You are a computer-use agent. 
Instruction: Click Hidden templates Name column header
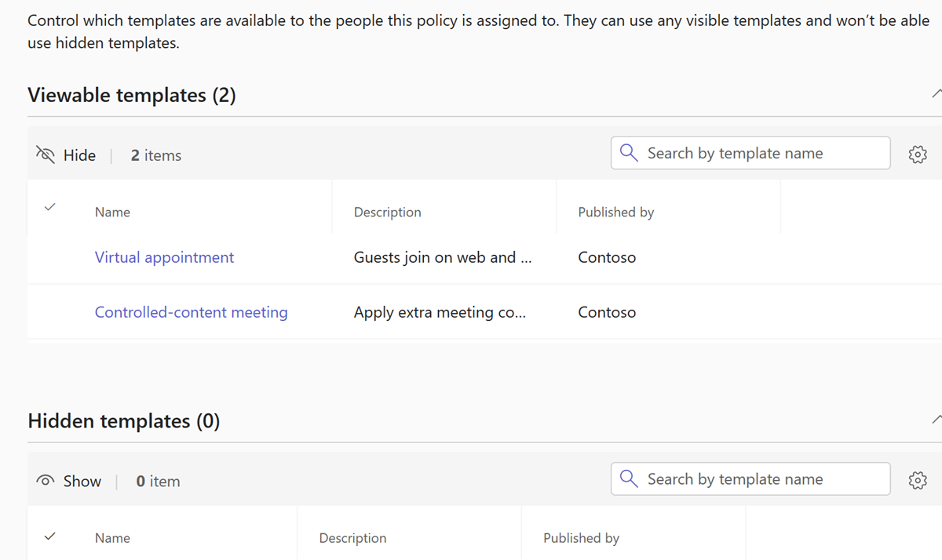point(112,538)
